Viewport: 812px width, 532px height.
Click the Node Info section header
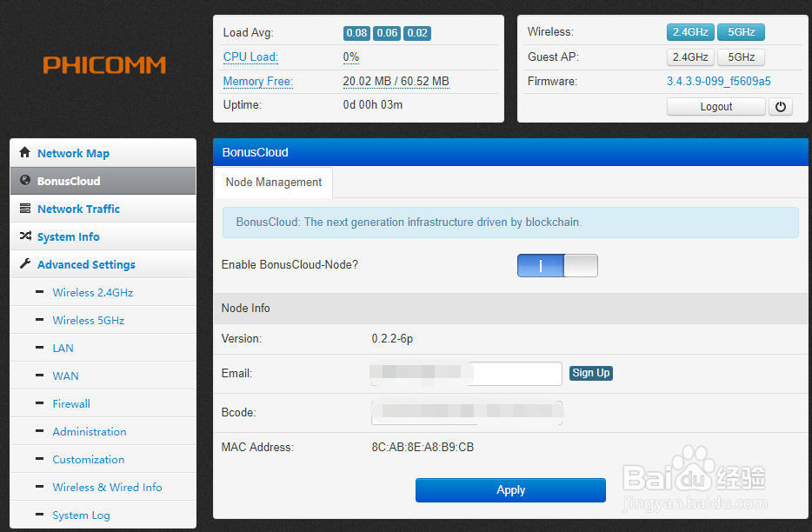click(510, 309)
